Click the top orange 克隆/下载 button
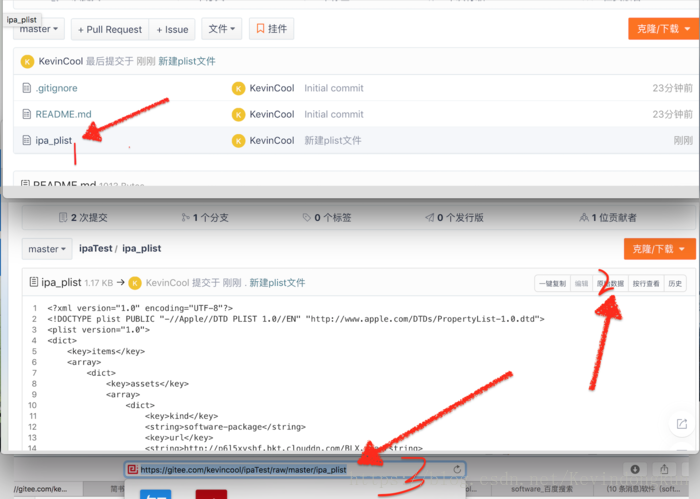700x499 pixels. (663, 29)
